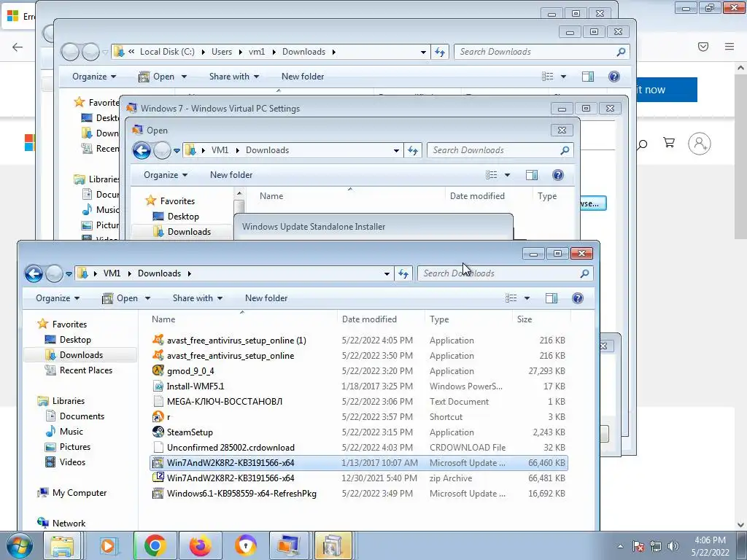Select SteamSetup application
Screen dimensions: 747x560
pos(190,432)
